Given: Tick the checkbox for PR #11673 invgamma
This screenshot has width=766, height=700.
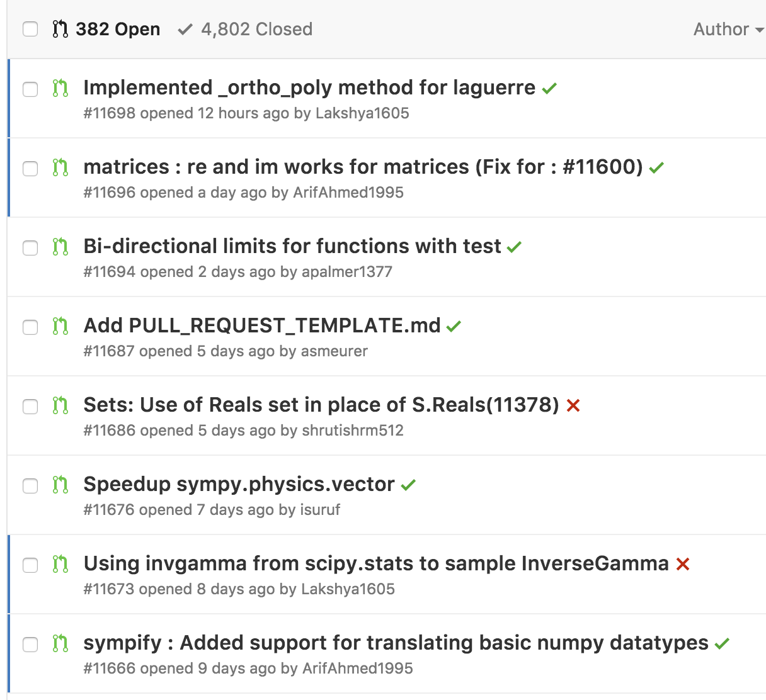Looking at the screenshot, I should [30, 565].
